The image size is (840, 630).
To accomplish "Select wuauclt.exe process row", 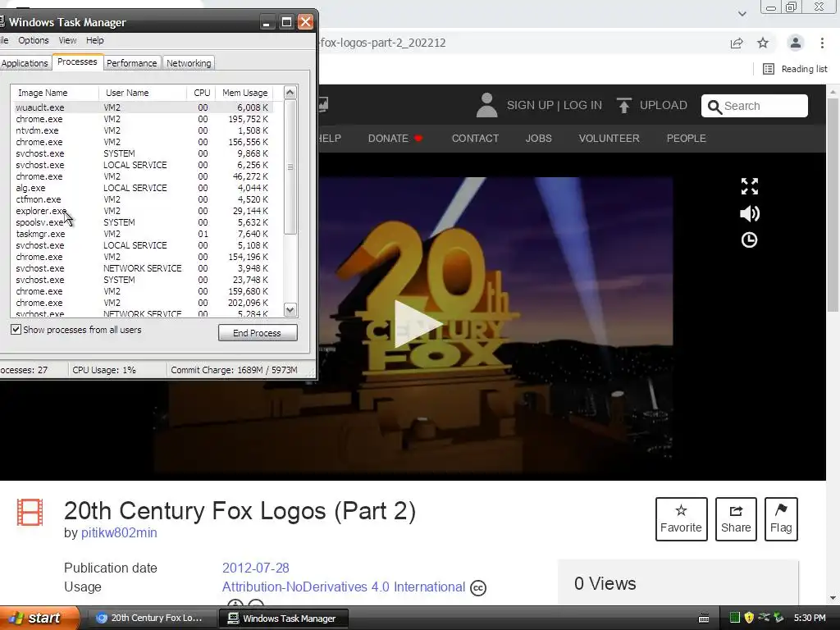I will 142,107.
